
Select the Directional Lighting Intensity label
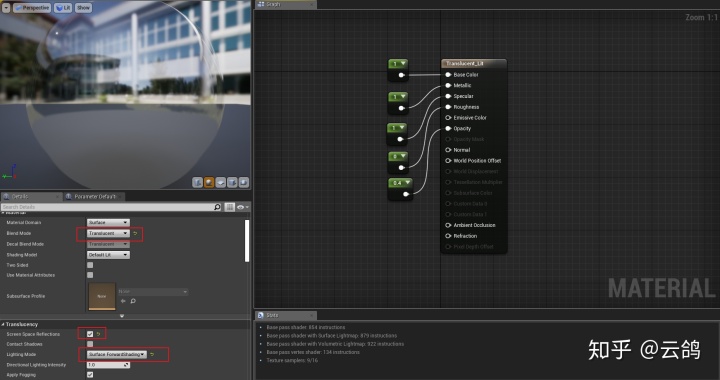(36, 365)
